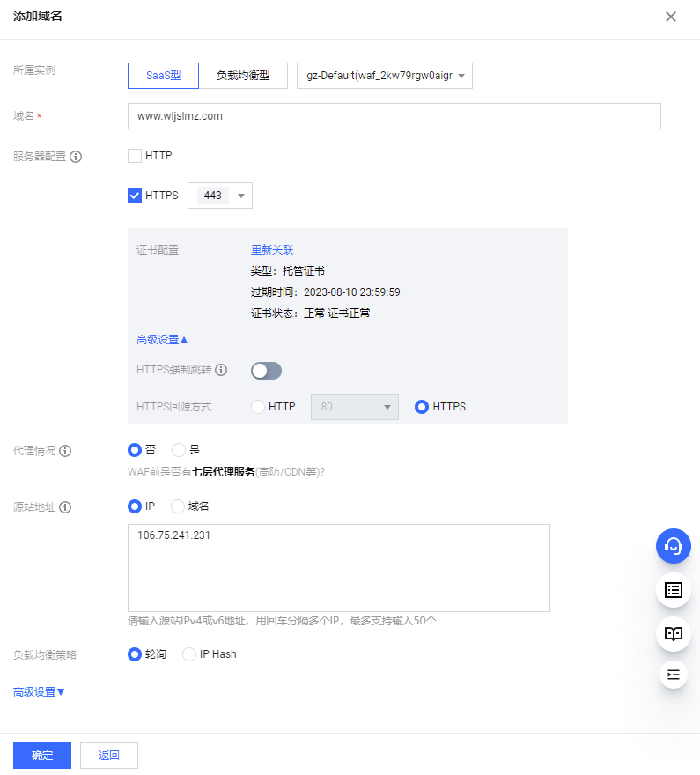Select 否 for 代理情况
The width and height of the screenshot is (700, 775).
(135, 450)
